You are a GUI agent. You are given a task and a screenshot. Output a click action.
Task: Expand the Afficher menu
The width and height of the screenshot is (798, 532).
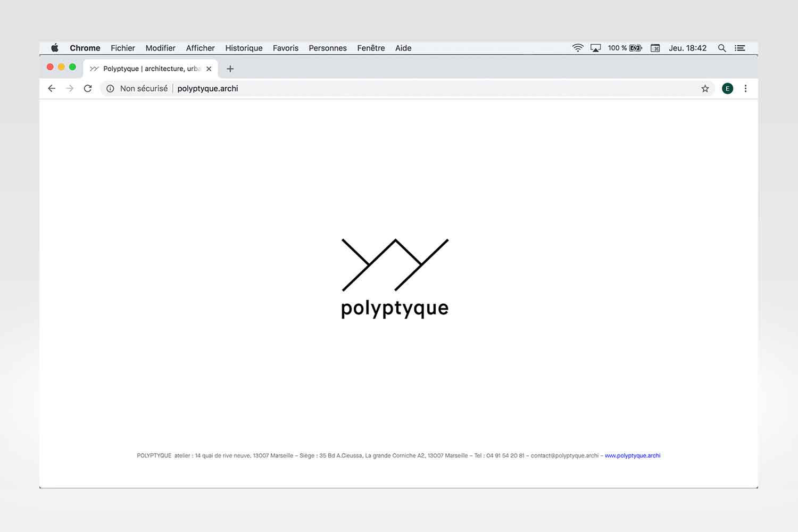click(200, 48)
